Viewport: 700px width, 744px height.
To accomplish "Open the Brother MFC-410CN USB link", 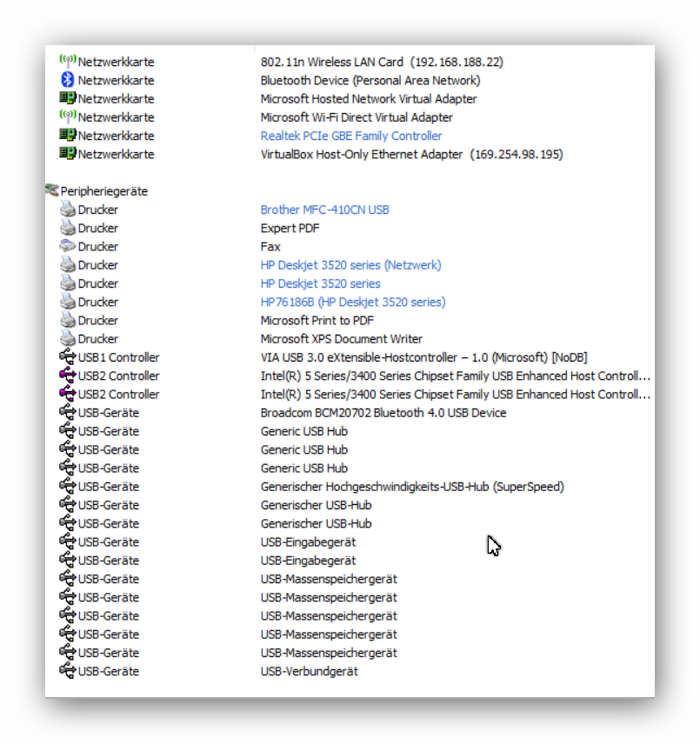I will pos(324,209).
